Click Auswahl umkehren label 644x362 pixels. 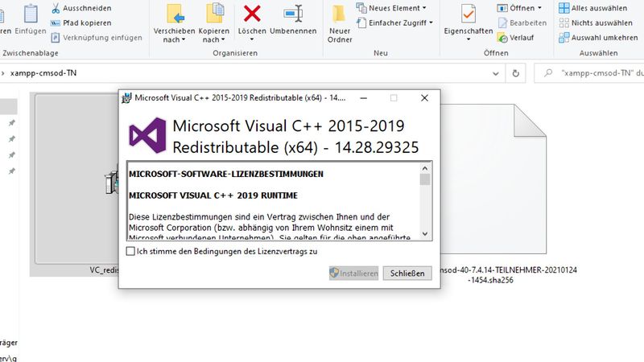click(605, 38)
